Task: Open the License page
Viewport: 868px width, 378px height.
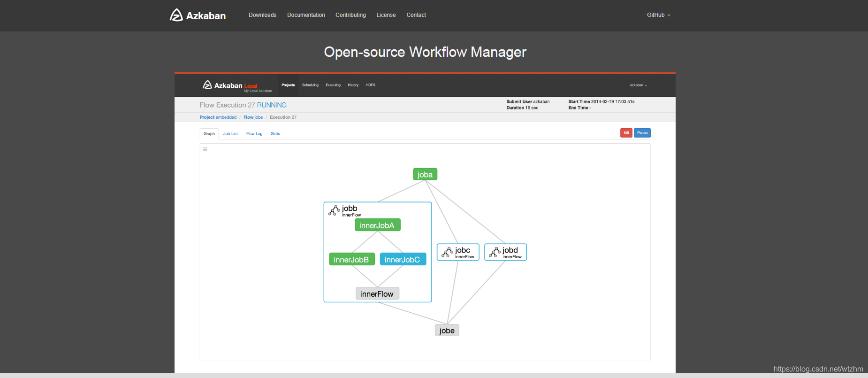Action: [x=386, y=15]
